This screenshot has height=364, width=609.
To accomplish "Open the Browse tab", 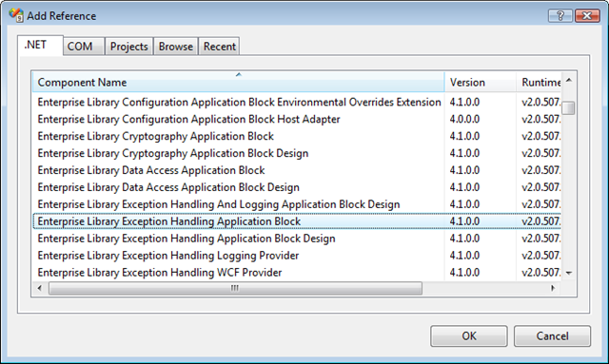I will pos(175,47).
